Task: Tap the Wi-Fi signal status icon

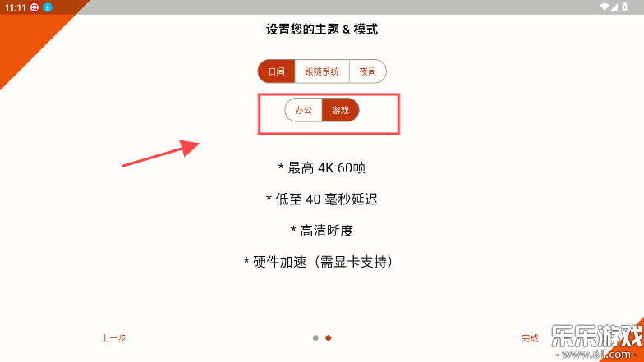Action: point(605,7)
